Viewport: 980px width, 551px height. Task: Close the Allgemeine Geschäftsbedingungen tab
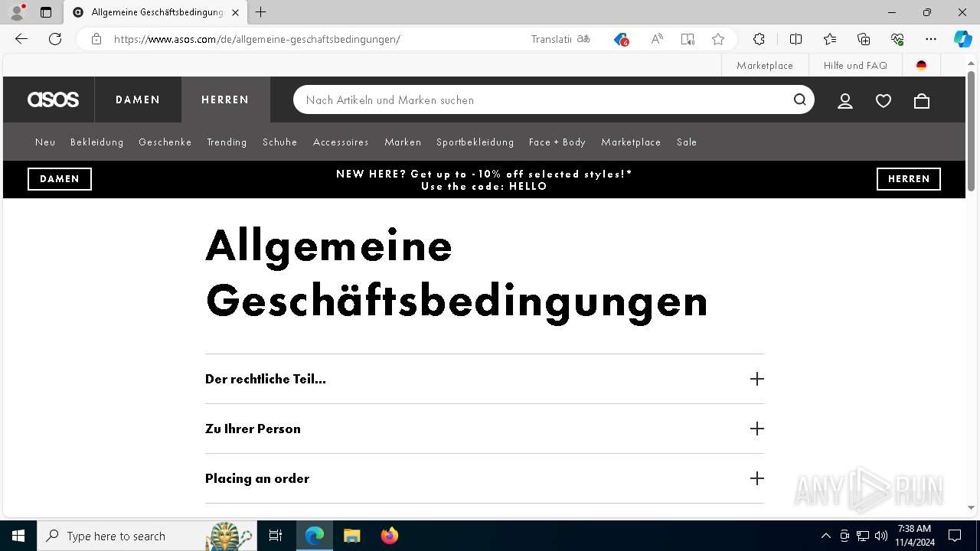click(x=235, y=12)
